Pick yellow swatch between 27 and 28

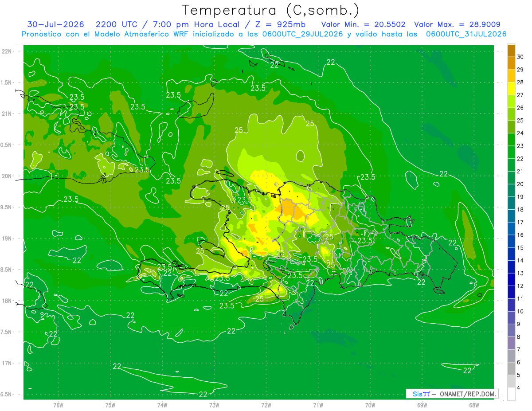[511, 89]
